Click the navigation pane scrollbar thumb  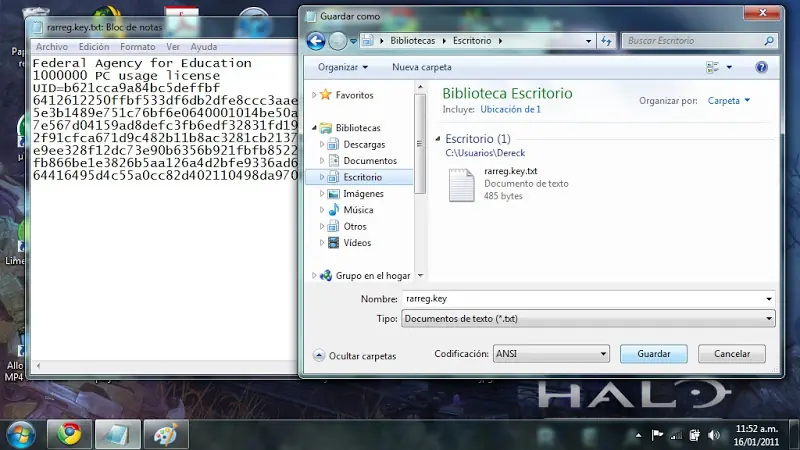tap(420, 144)
